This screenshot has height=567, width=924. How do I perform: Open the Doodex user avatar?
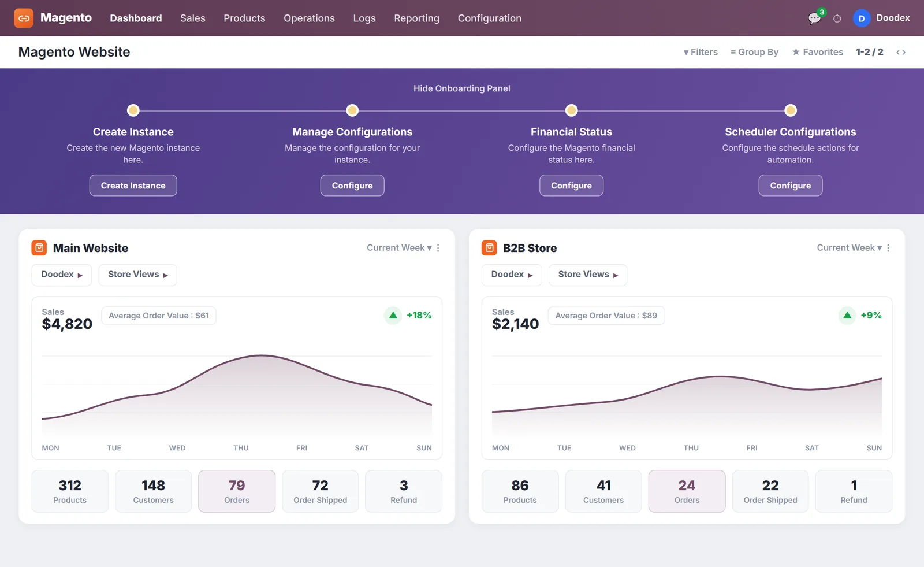(861, 18)
